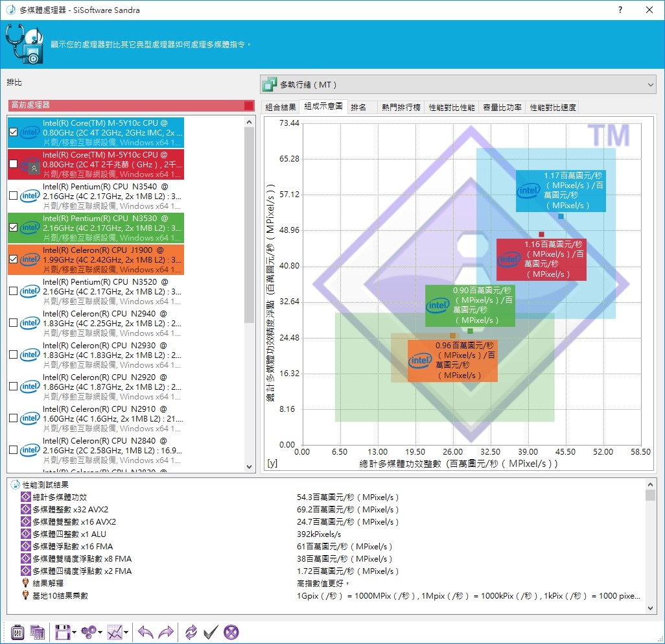Click the diamond icon beside 多媒體雙整數 x16 AVX2
Viewport: 665px width, 644px height.
pos(25,521)
